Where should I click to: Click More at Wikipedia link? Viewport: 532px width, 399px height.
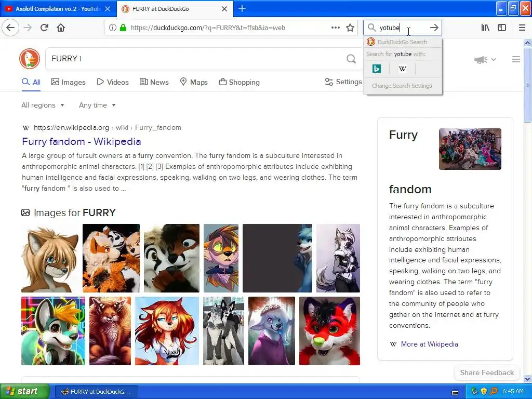pos(429,344)
